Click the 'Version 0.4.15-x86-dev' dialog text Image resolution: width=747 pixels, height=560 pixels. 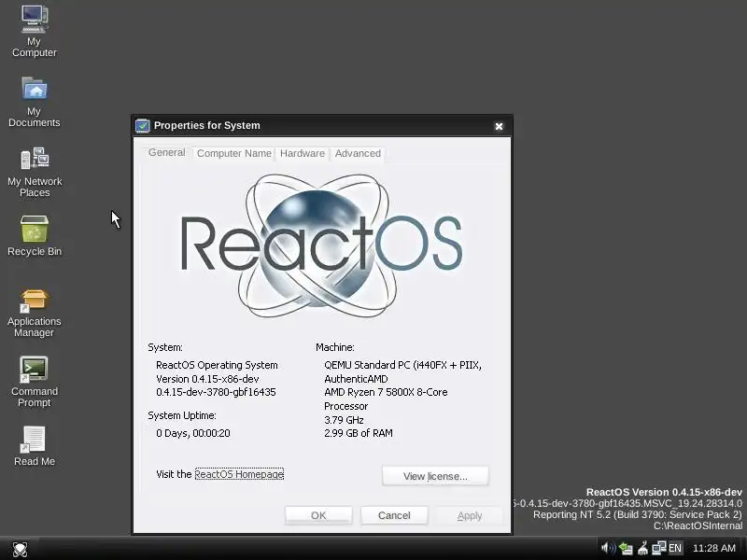[x=207, y=379]
